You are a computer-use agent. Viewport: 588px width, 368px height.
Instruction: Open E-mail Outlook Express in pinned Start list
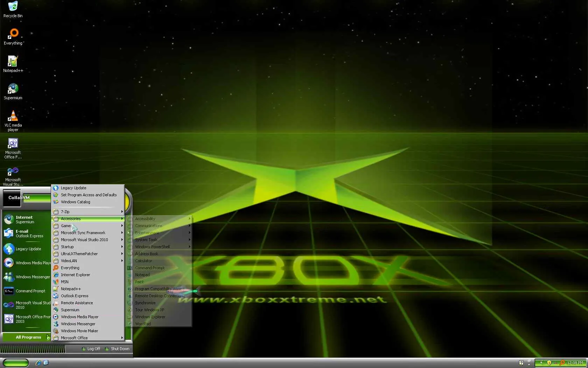(x=27, y=233)
